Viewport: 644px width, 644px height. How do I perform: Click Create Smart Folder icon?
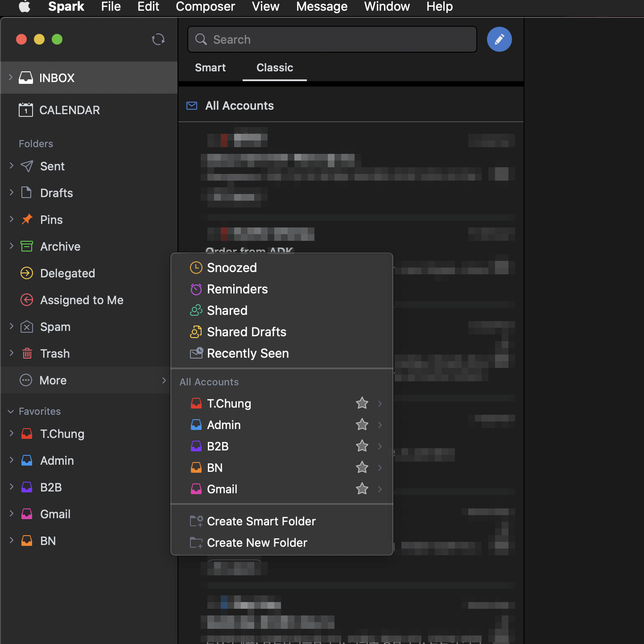[197, 521]
